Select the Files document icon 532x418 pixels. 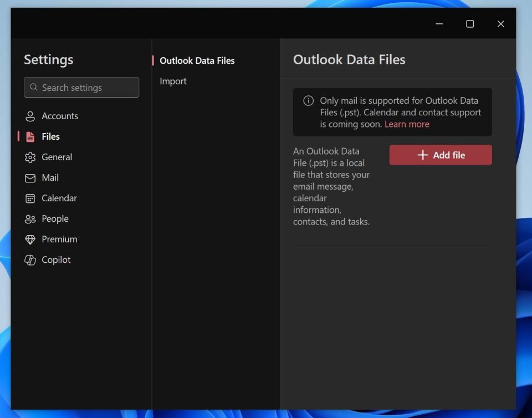tap(30, 137)
